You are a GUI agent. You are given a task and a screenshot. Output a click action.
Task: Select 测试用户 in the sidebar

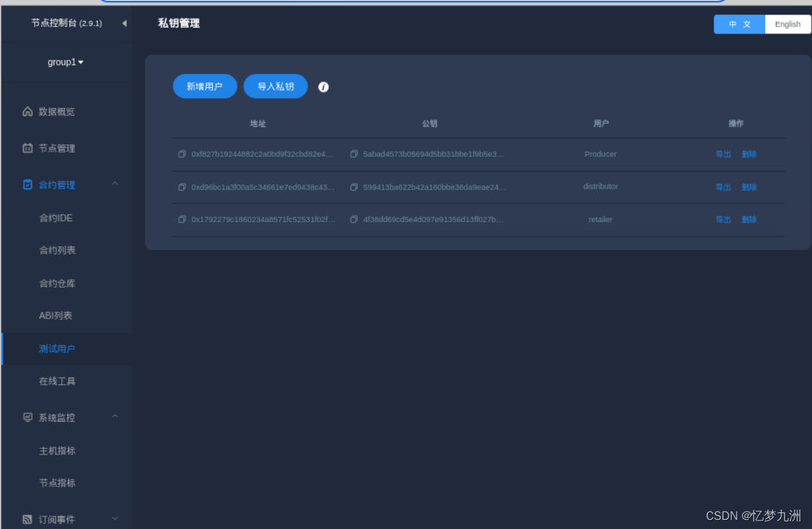coord(57,349)
